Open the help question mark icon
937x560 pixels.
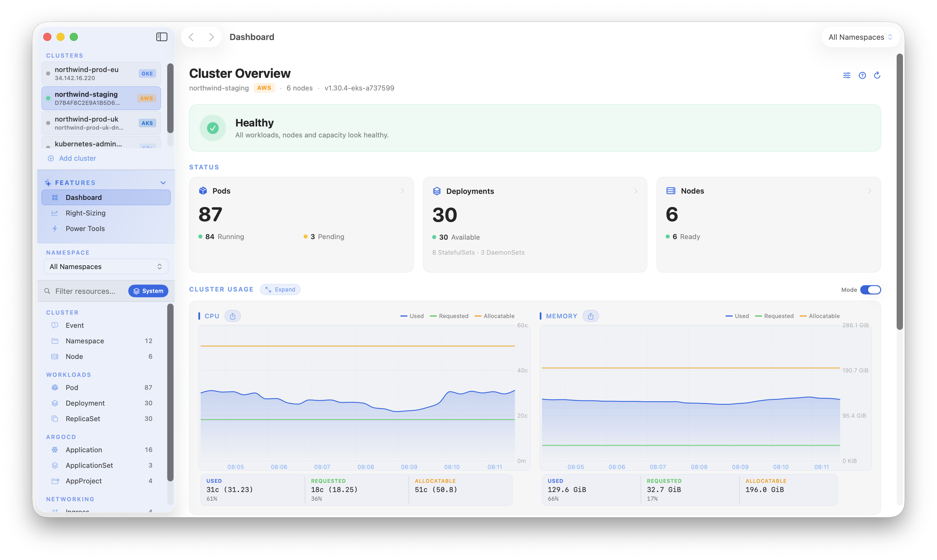tap(862, 75)
